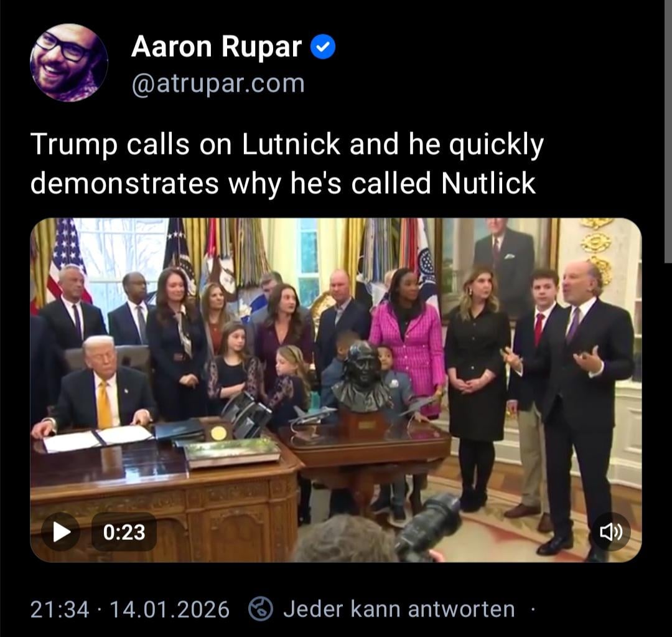The image size is (672, 637).
Task: Click the 0:23 video duration label
Action: 124,532
